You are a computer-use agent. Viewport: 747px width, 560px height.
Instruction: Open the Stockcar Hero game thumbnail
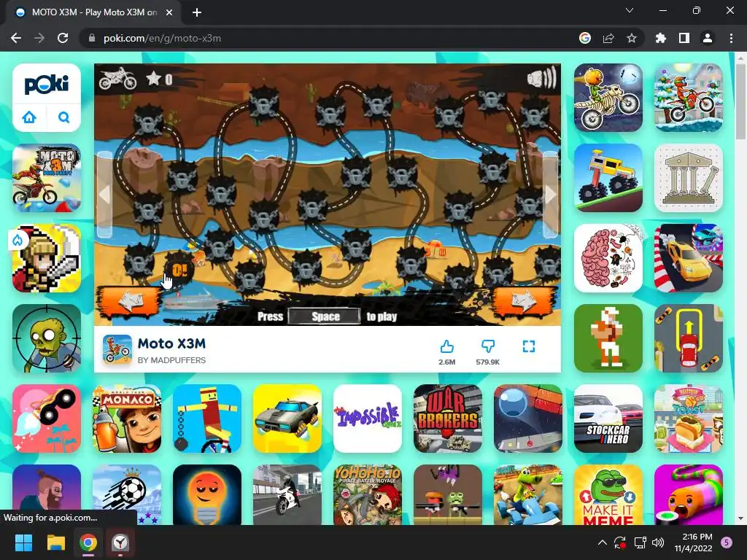coord(608,419)
